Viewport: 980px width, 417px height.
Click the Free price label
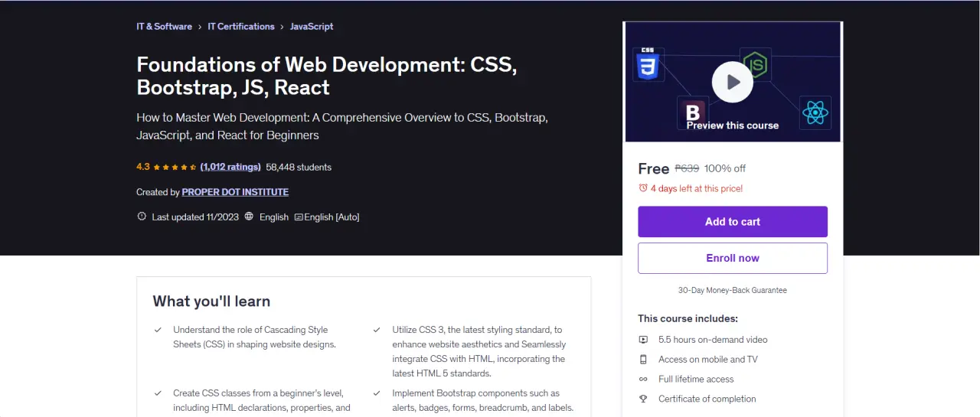[x=653, y=168]
